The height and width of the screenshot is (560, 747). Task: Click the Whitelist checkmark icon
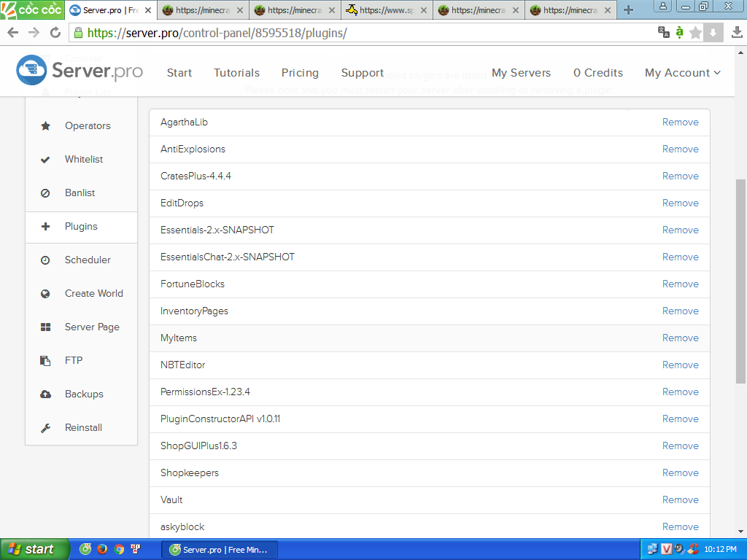coord(45,160)
